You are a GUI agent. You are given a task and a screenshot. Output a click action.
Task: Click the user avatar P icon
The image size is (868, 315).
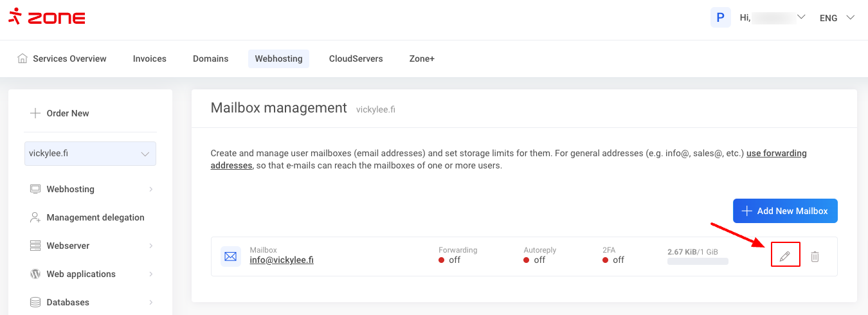(x=720, y=17)
